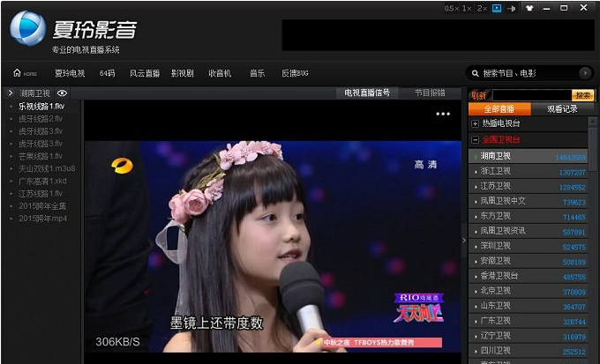
Task: Select channel 凤凰卫视中文
Action: point(528,201)
